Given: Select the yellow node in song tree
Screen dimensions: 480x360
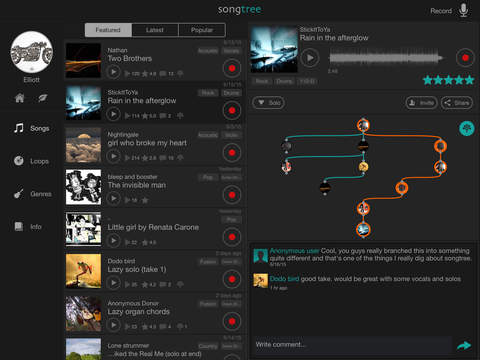Looking at the screenshot, I should (x=363, y=166).
